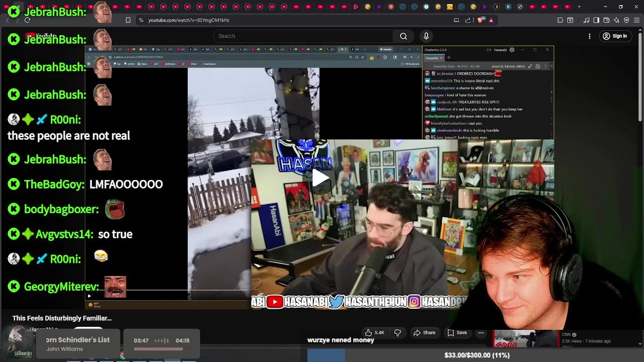Screen dimensions: 644x362
Task: Open more actions ellipsis under the video
Action: 481,332
